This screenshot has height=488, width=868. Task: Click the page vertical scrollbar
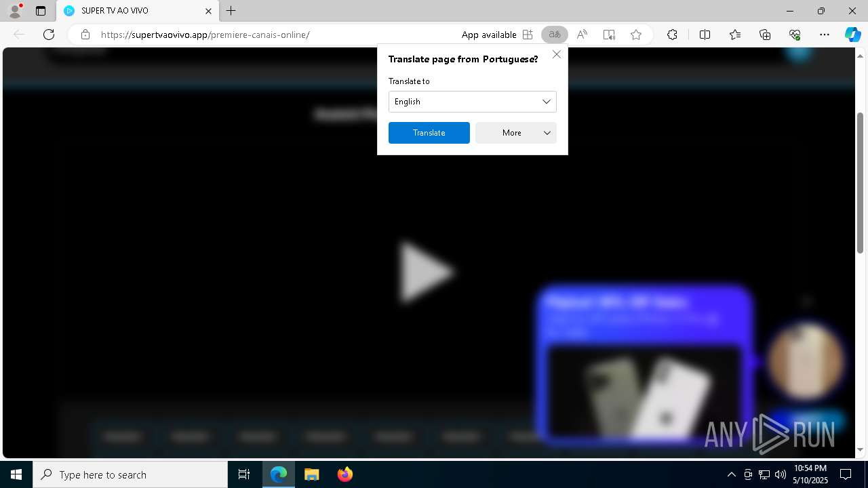tap(861, 183)
